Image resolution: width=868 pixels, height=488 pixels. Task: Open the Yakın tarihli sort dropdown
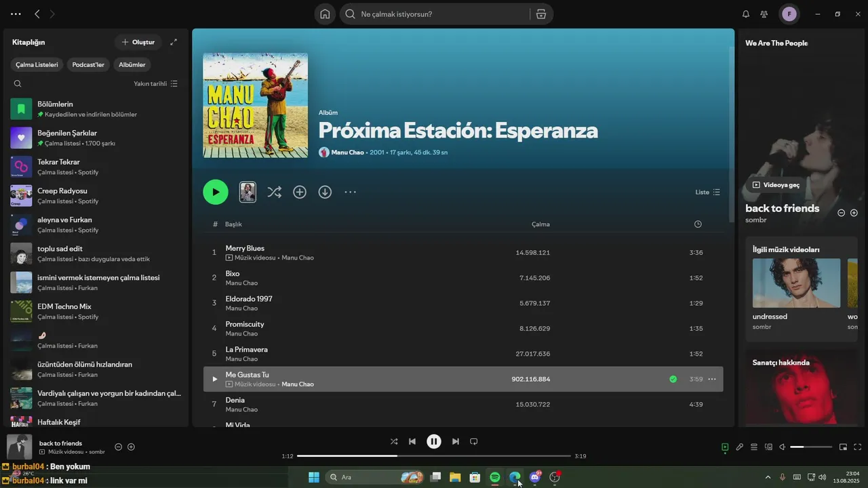point(155,84)
